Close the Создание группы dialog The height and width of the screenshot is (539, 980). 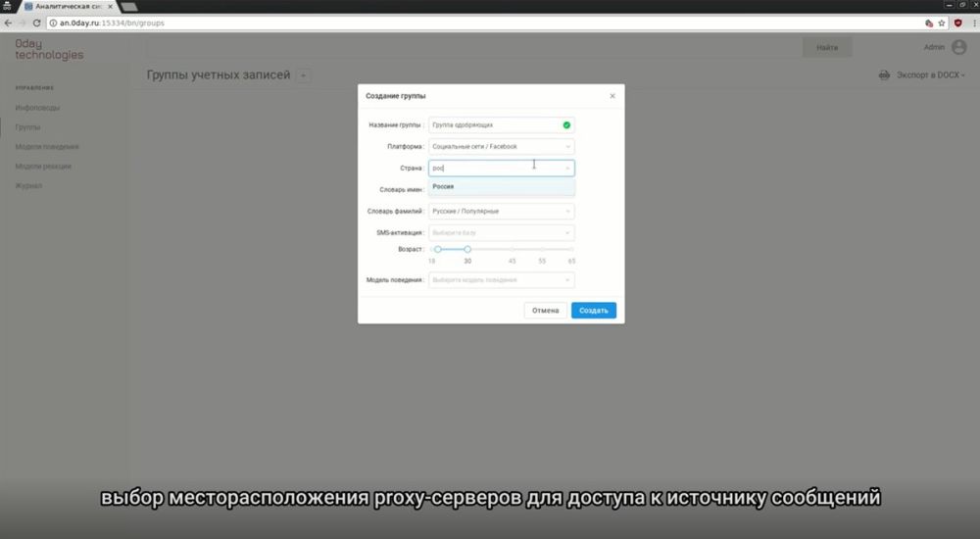pos(612,96)
